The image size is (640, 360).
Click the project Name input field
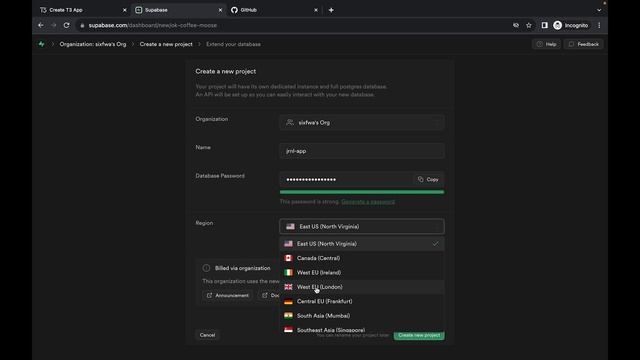point(362,151)
